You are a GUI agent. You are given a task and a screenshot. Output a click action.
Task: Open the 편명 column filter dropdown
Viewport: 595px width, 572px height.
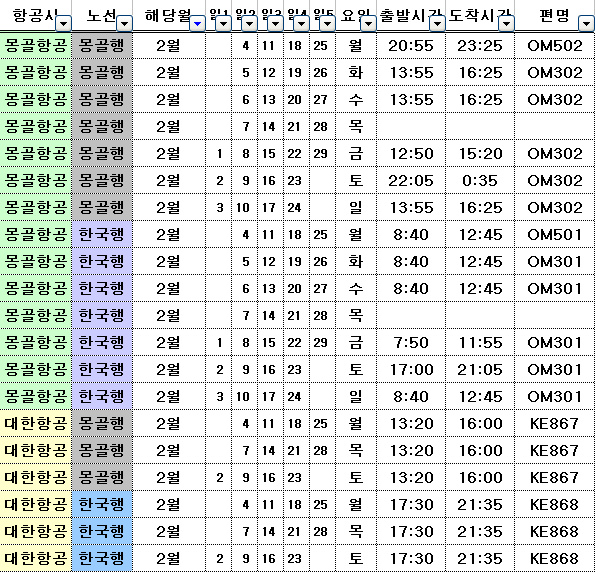[x=586, y=24]
